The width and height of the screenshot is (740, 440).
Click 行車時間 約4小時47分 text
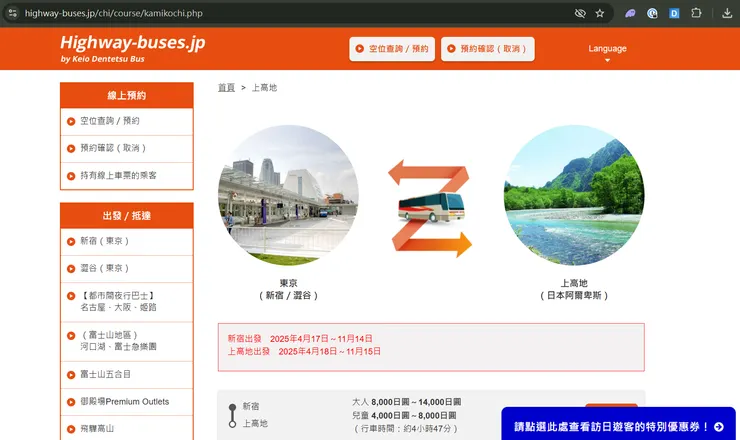click(x=405, y=429)
